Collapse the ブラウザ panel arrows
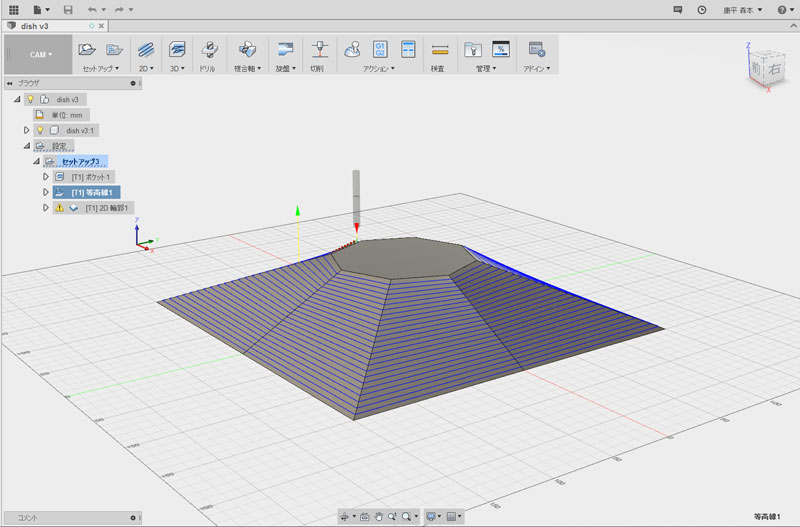The height and width of the screenshot is (527, 800). tap(9, 83)
